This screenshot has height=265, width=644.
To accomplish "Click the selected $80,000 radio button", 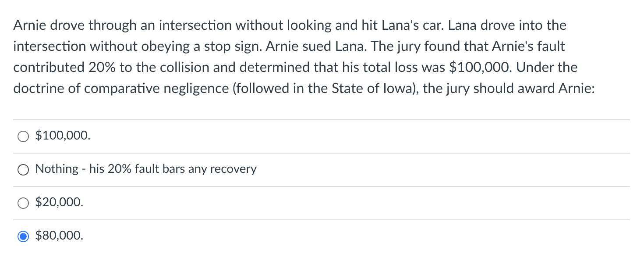I will click(x=24, y=236).
